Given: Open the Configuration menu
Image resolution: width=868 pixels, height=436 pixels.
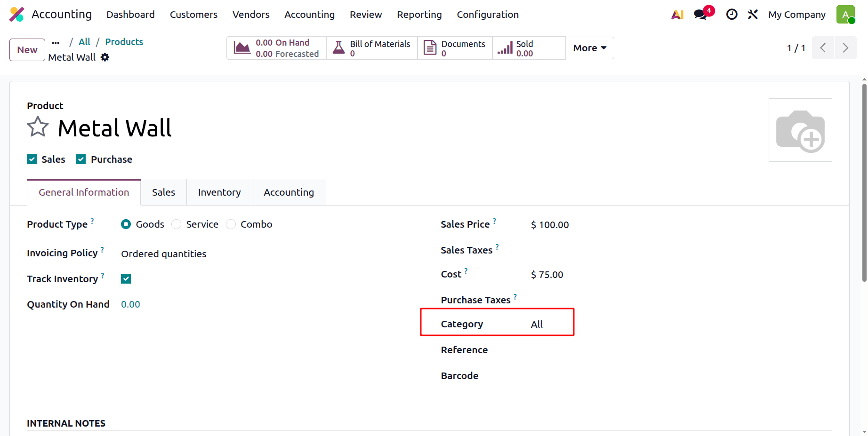Looking at the screenshot, I should point(488,15).
